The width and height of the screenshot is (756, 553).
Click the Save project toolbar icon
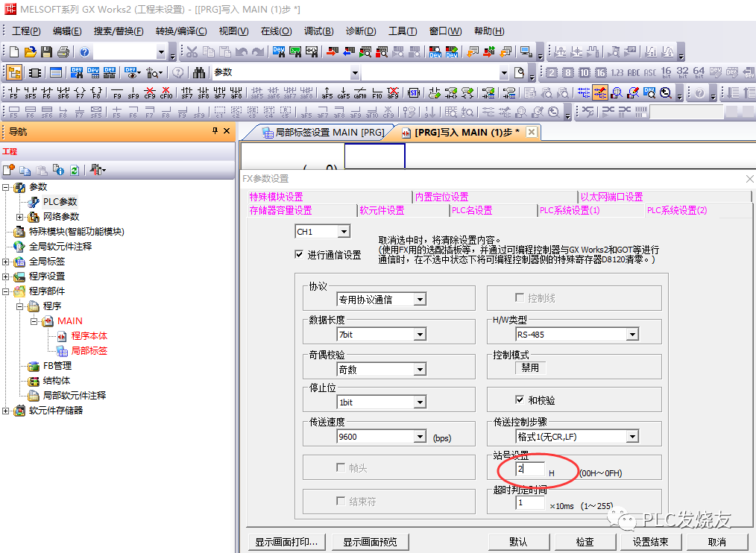(x=46, y=52)
